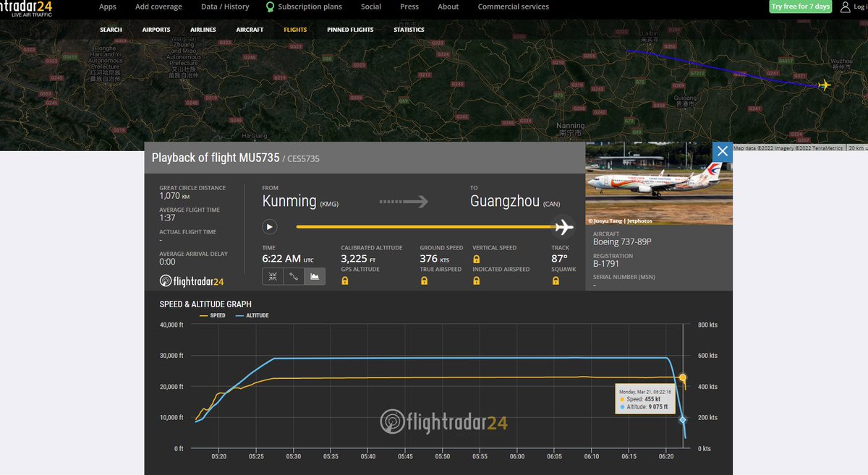
Task: Click the True Airspeed lock icon
Action: click(x=424, y=281)
